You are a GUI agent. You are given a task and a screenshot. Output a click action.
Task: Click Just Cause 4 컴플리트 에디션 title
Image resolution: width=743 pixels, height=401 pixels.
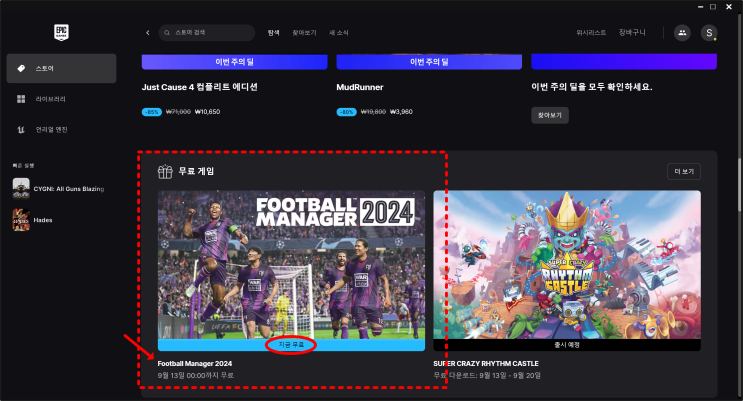click(199, 87)
